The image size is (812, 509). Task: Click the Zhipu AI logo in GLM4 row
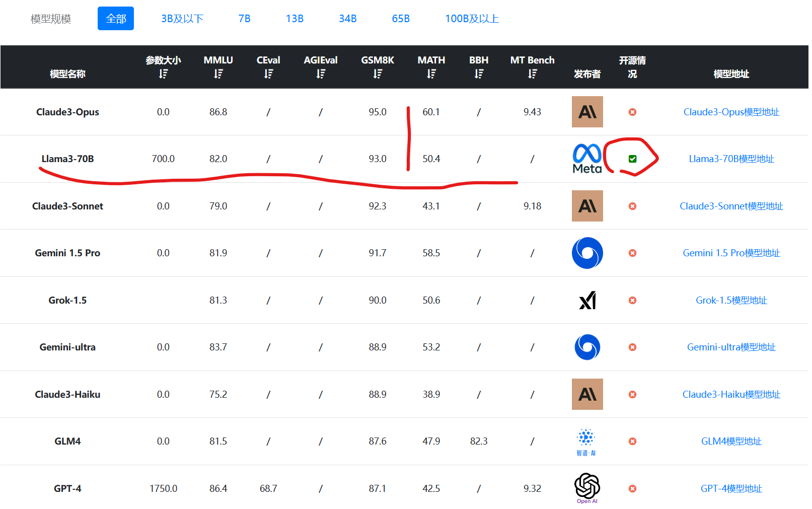(x=586, y=442)
